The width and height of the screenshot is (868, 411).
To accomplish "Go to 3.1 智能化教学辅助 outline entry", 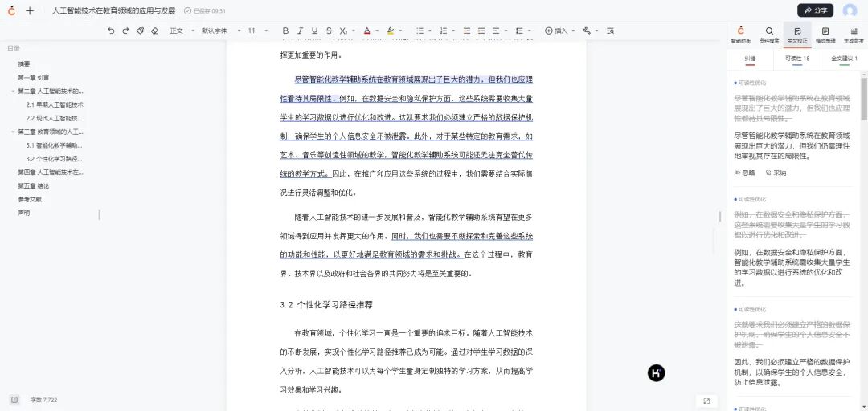I will click(x=55, y=145).
